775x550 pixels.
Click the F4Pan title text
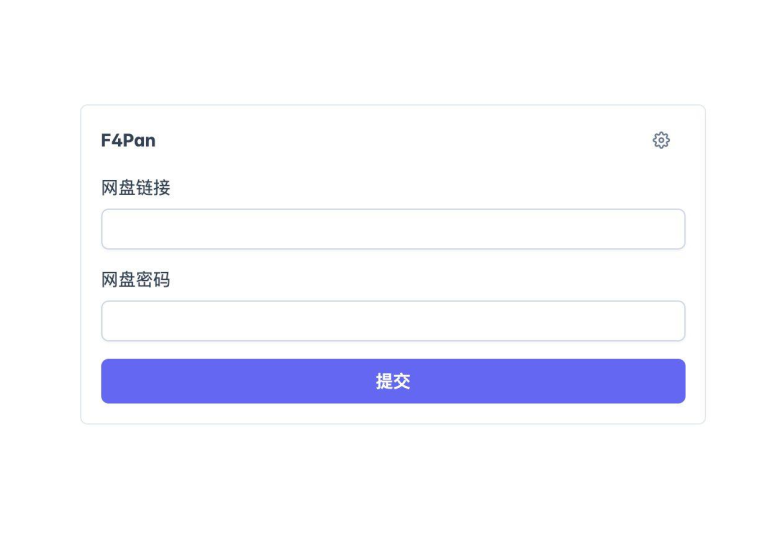point(128,140)
